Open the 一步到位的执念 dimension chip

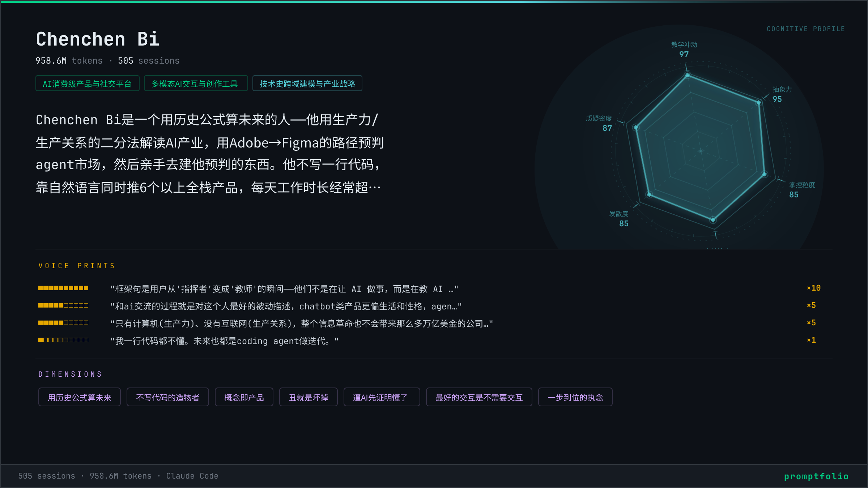[575, 397]
